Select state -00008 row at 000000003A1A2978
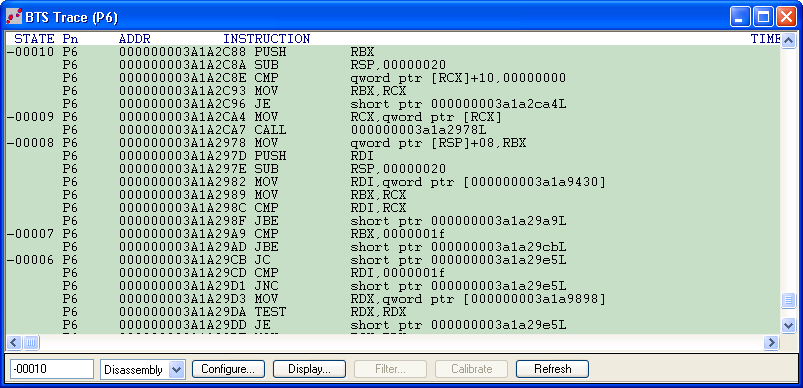The image size is (803, 388). [x=393, y=143]
